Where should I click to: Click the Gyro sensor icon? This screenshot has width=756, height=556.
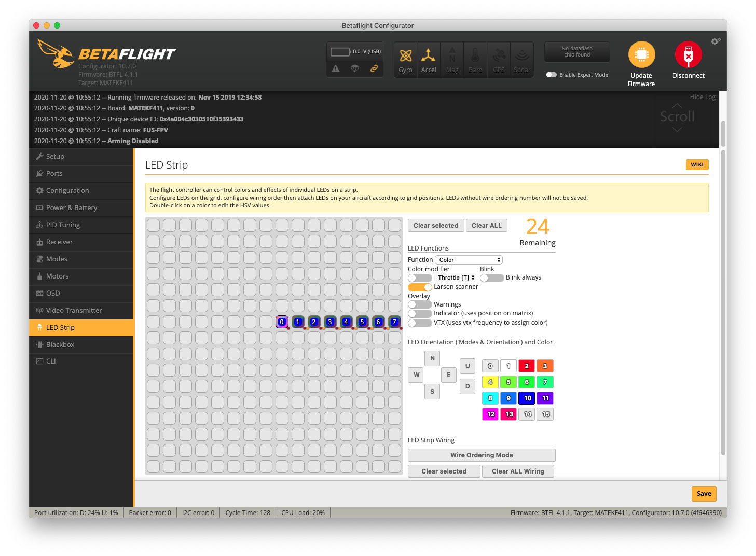(x=406, y=60)
